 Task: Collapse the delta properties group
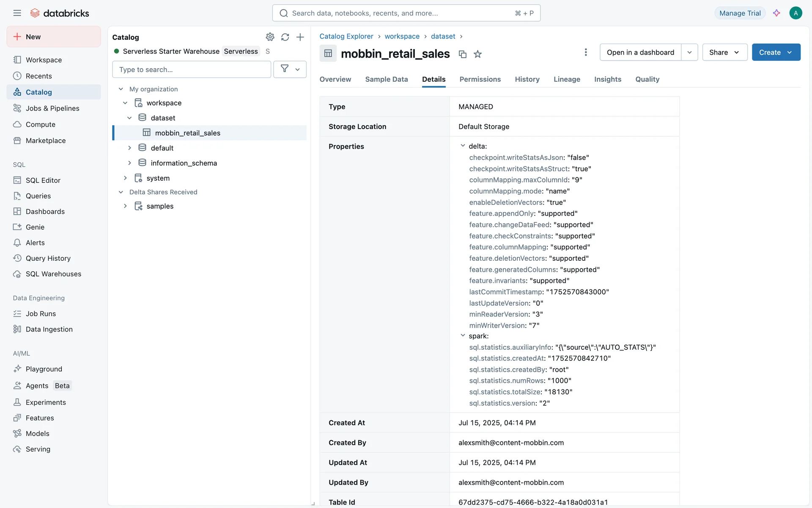(x=463, y=146)
